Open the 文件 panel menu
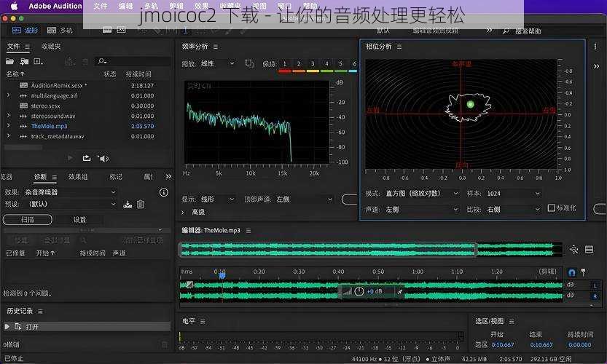Image resolution: width=607 pixels, height=364 pixels. coord(27,47)
